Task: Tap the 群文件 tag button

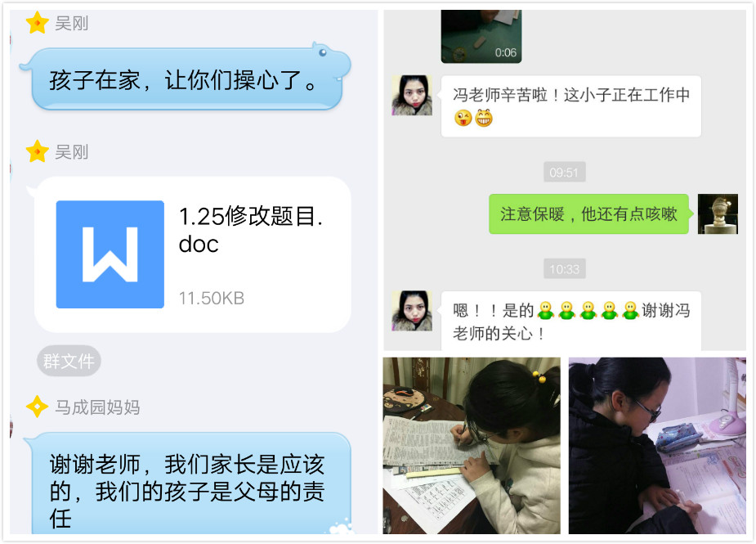Action: pos(69,361)
